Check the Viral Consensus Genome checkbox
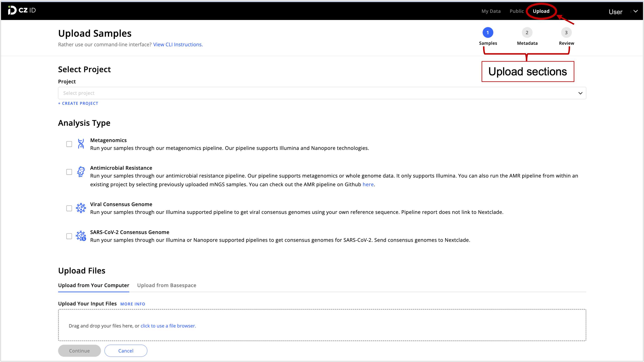Viewport: 644px width, 362px height. coord(69,208)
